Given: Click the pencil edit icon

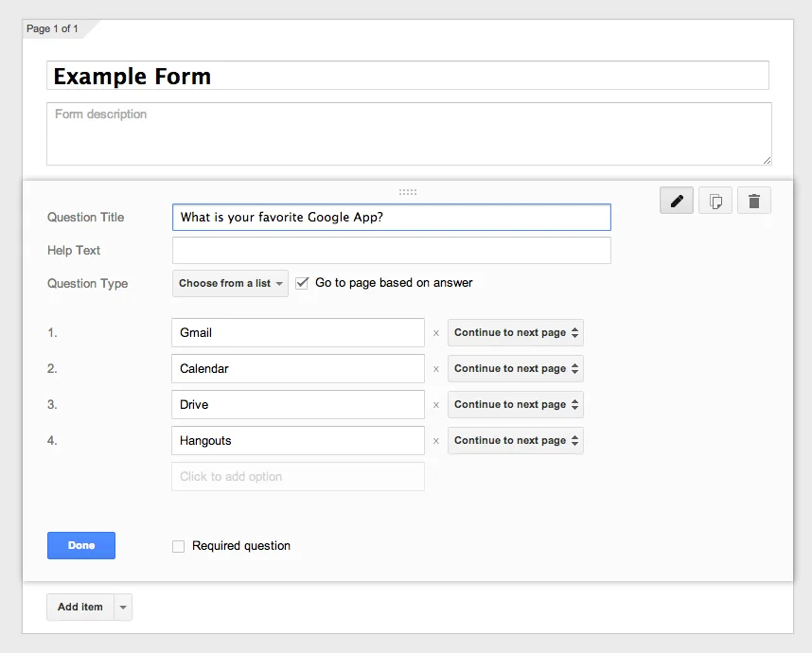Looking at the screenshot, I should click(x=677, y=201).
